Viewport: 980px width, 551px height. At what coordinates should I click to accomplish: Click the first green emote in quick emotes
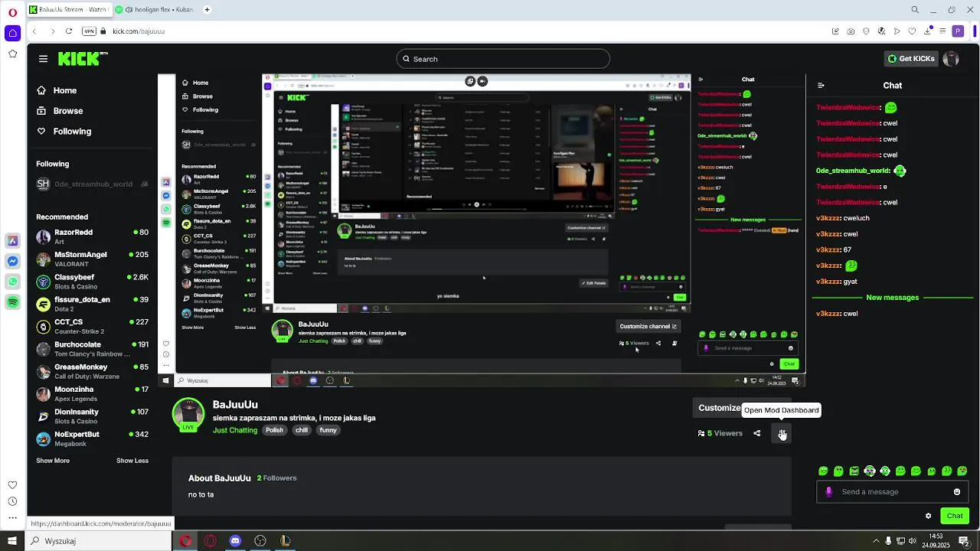pos(823,471)
